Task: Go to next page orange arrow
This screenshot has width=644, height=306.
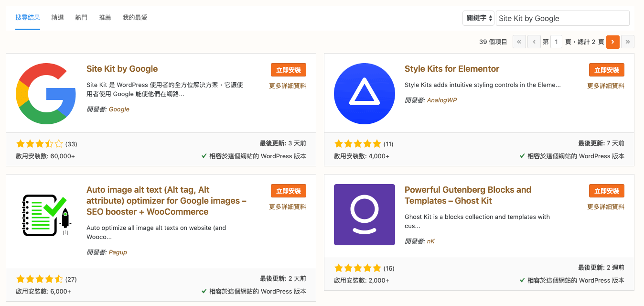Action: [x=613, y=42]
